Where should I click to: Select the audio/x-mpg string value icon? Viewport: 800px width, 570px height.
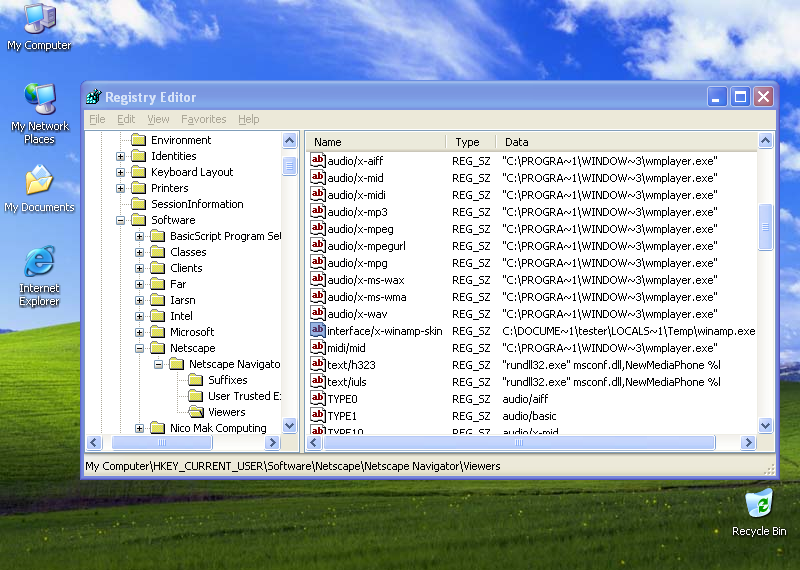[x=318, y=262]
